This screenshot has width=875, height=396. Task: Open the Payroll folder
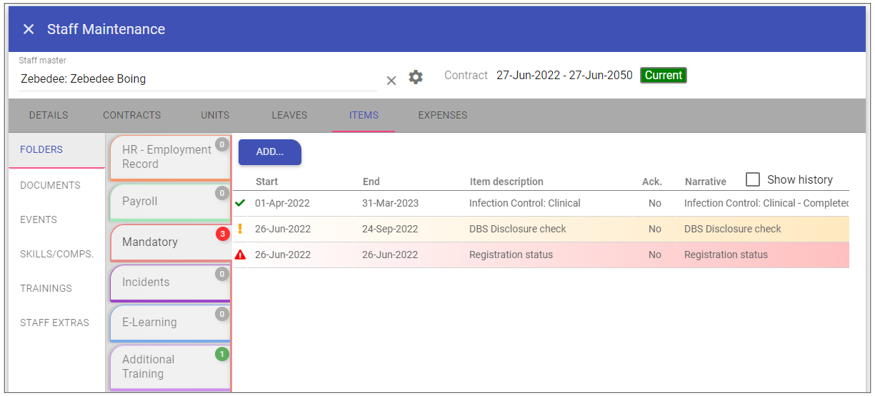(170, 202)
